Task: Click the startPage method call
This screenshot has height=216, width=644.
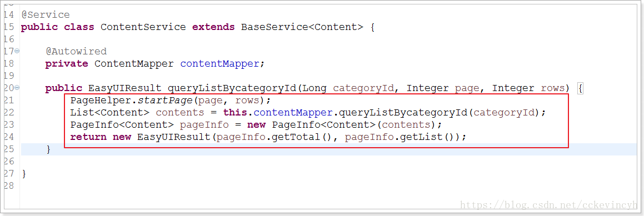Action: coord(164,101)
